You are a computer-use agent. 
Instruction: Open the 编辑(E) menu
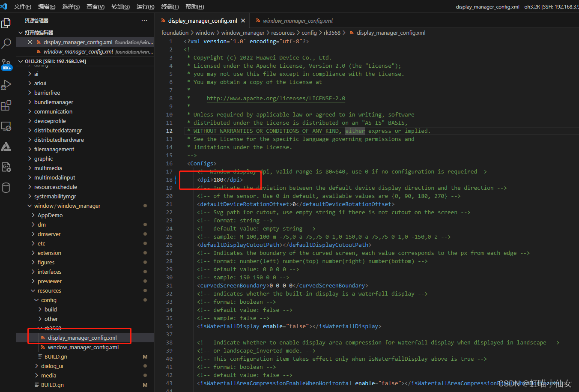click(47, 6)
